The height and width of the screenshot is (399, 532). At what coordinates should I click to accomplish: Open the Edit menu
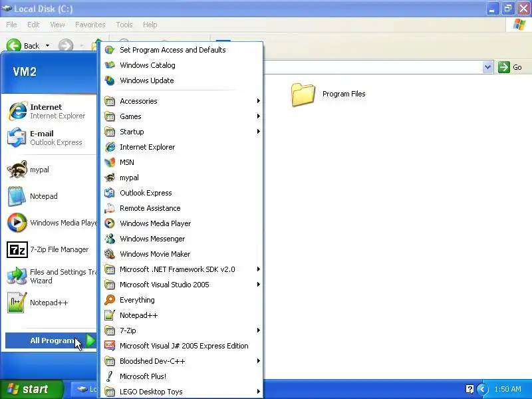[33, 25]
